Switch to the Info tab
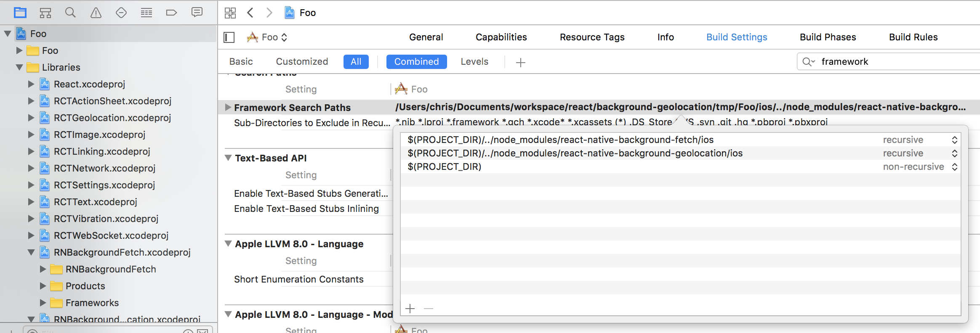 666,37
